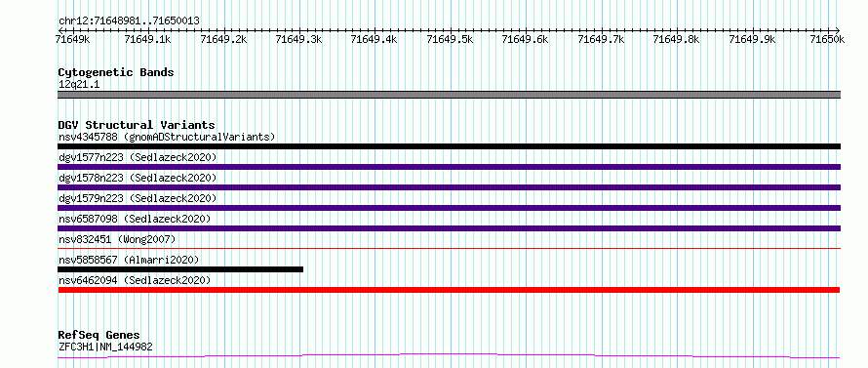Select the purple dgv1579n223 variant bar

pyautogui.click(x=449, y=208)
